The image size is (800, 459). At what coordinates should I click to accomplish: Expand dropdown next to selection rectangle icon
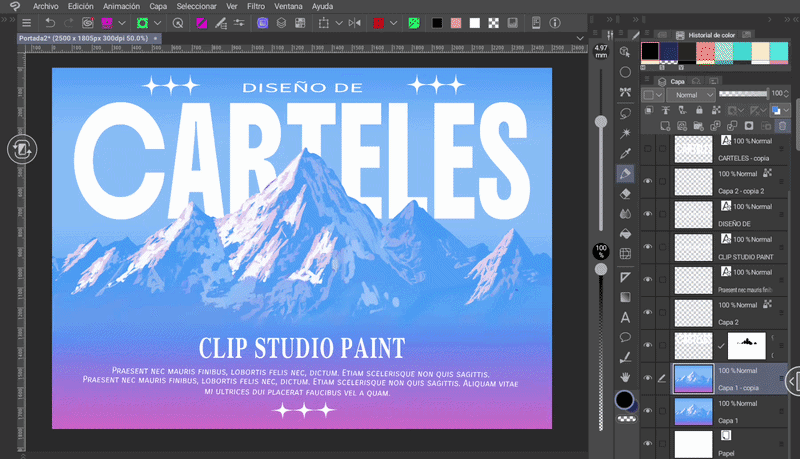(x=339, y=23)
